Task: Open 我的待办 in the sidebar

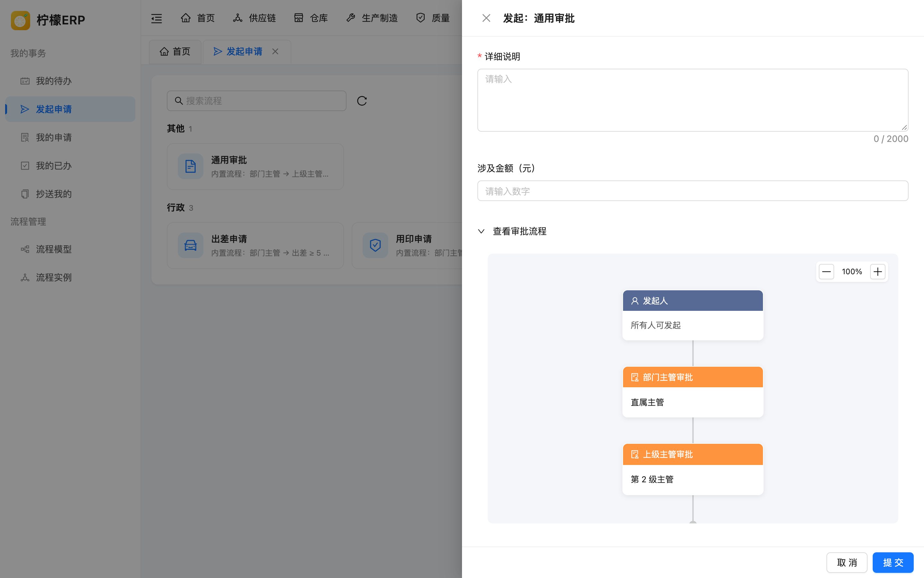Action: [x=70, y=81]
